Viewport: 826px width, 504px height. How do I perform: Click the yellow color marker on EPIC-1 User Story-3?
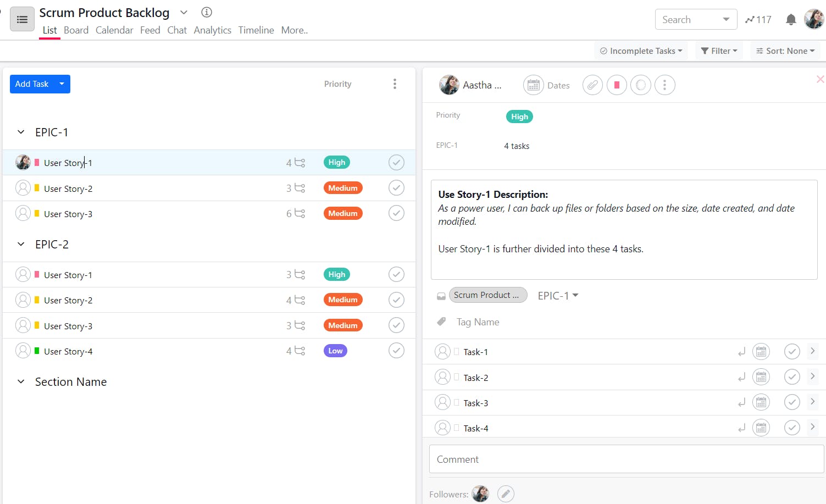pos(37,213)
